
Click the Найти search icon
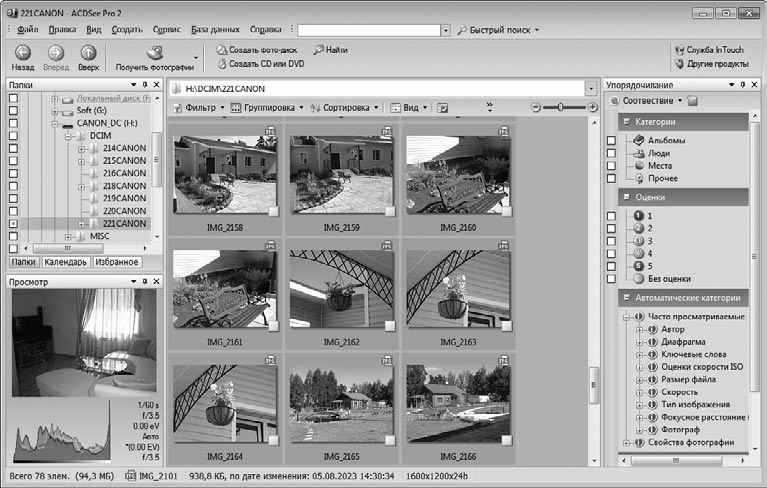(x=318, y=49)
